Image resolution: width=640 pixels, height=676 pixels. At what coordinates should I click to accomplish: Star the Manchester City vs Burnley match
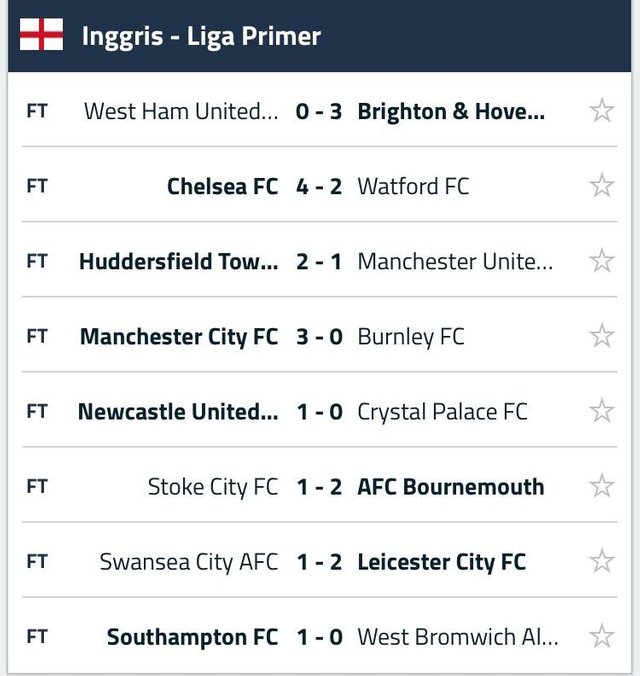[601, 336]
